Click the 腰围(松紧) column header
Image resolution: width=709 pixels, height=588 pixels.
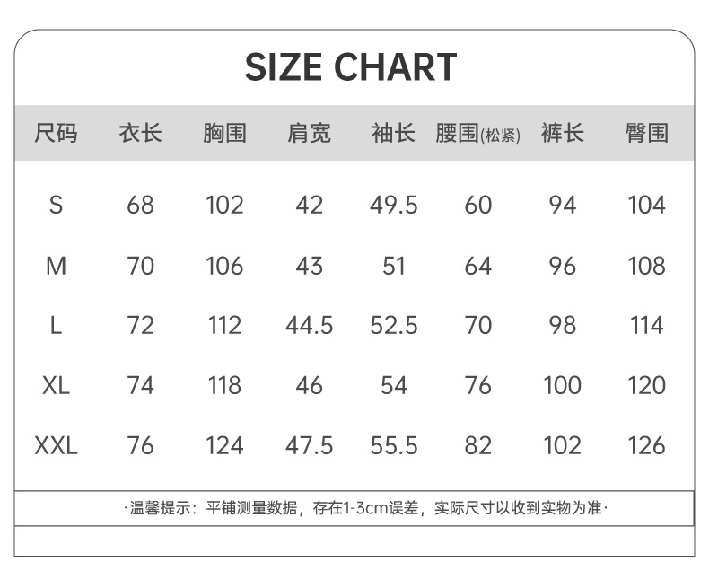pos(477,135)
